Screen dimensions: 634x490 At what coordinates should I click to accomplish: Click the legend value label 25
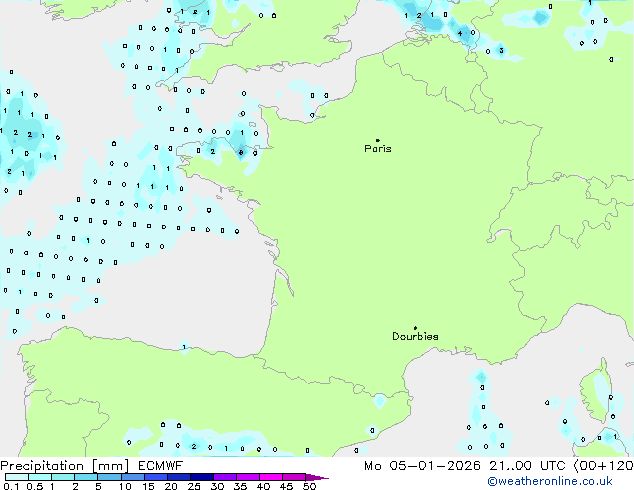point(194,486)
